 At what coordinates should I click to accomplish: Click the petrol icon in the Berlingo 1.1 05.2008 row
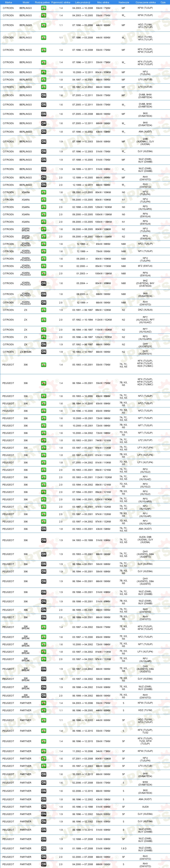(x=43, y=25)
